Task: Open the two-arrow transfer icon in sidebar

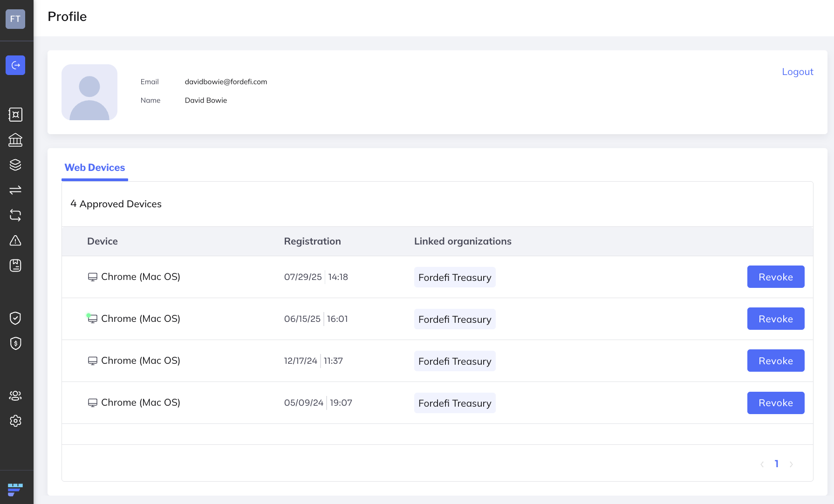Action: [x=15, y=190]
